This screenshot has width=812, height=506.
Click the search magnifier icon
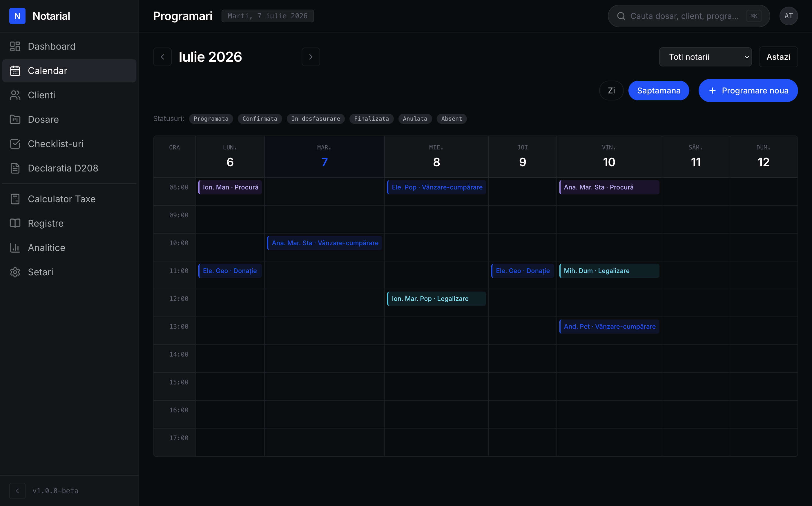(621, 16)
